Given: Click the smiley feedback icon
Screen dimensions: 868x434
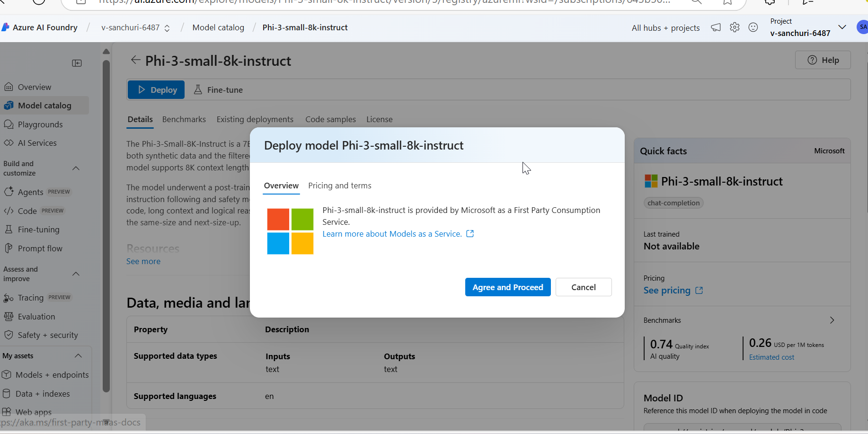Looking at the screenshot, I should coord(753,27).
